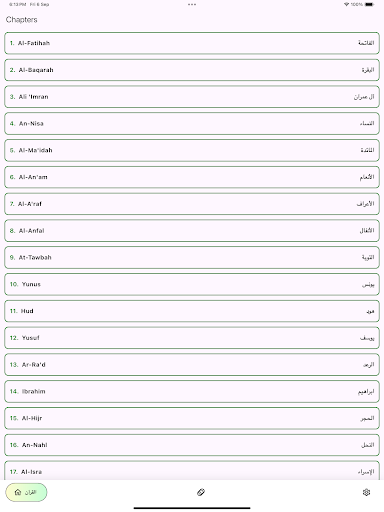Viewport: 384px width, 512px height.
Task: Open chapter 11 Hud
Action: click(x=192, y=311)
